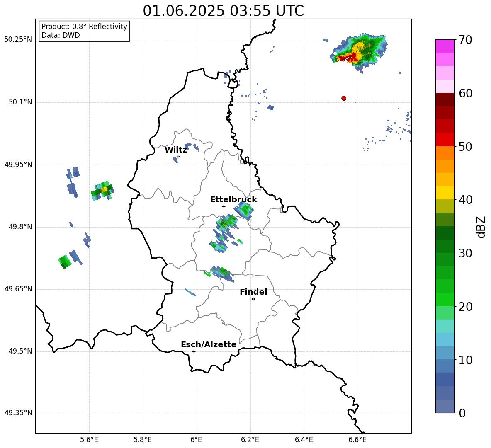
Task: Click the 'Data: DWD' text
Action: (61, 35)
